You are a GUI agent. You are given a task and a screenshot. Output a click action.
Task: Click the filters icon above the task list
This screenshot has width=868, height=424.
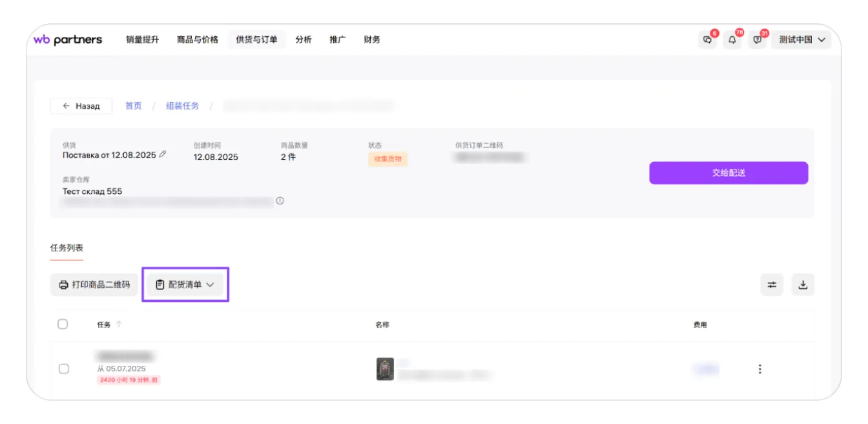(x=772, y=284)
